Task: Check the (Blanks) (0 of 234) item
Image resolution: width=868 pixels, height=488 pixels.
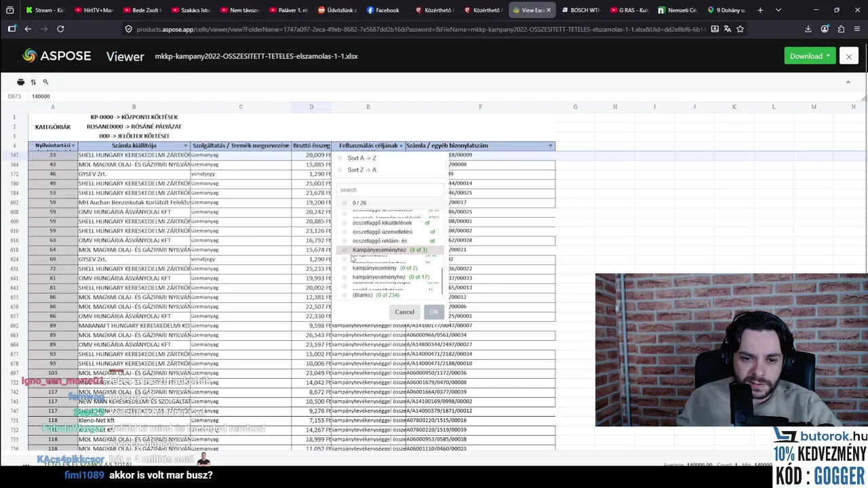Action: [344, 296]
